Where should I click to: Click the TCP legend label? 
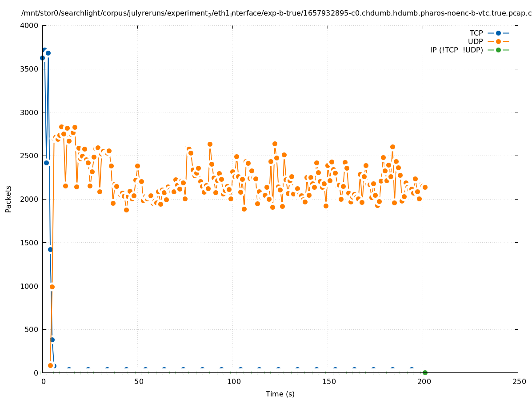coord(476,33)
